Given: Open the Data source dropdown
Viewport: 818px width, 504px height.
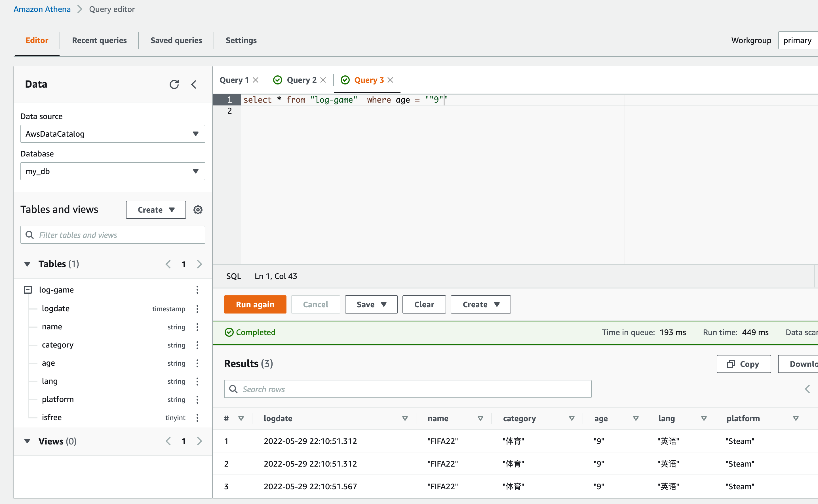Looking at the screenshot, I should coord(113,134).
